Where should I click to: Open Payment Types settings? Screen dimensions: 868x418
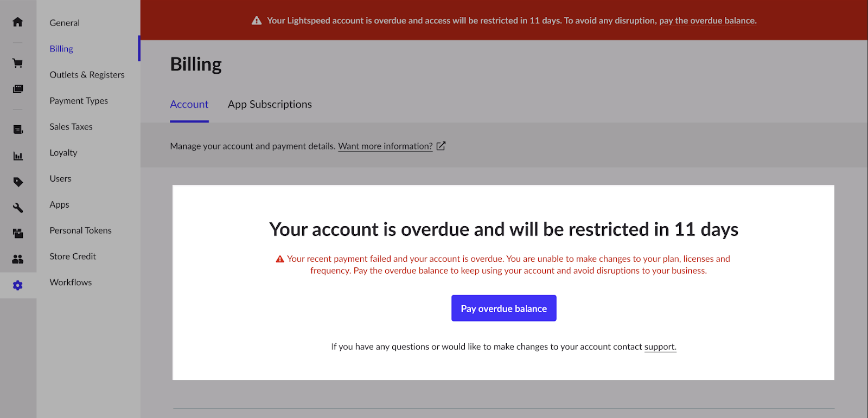tap(79, 101)
